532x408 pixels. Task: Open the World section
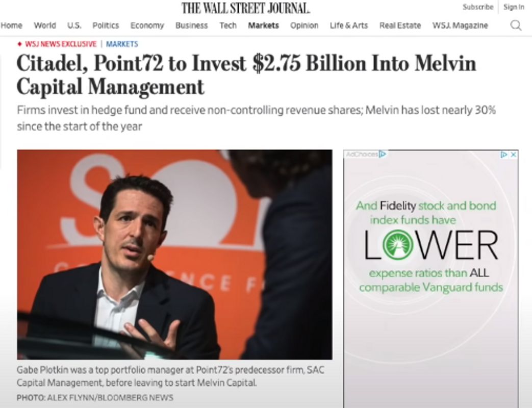tap(45, 25)
